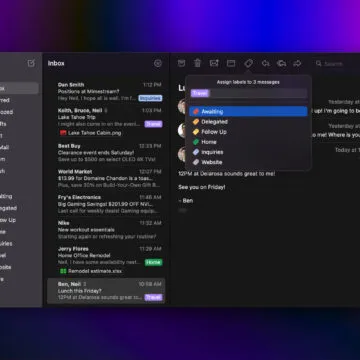The height and width of the screenshot is (360, 360).
Task: Choose the Delegated label in popover
Action: 248,122
